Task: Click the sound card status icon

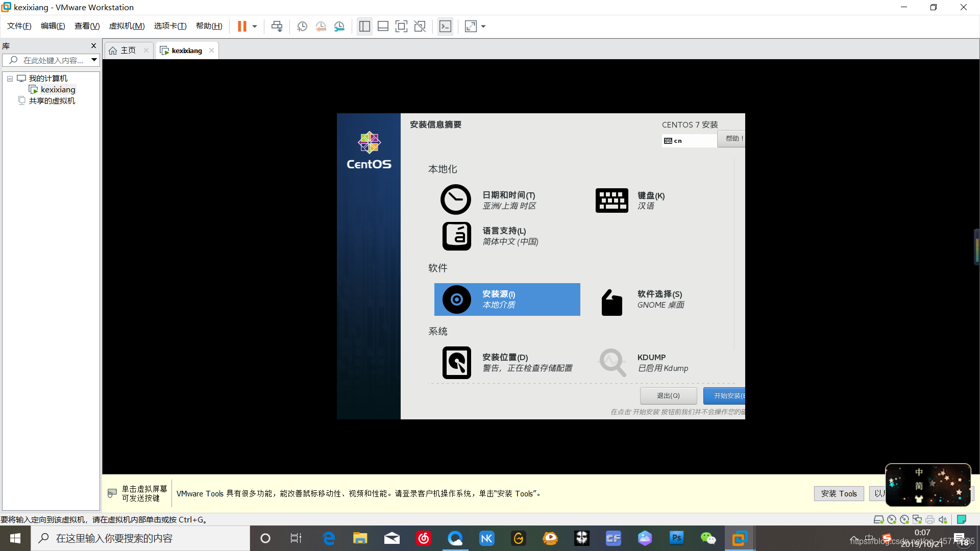Action: (x=943, y=520)
